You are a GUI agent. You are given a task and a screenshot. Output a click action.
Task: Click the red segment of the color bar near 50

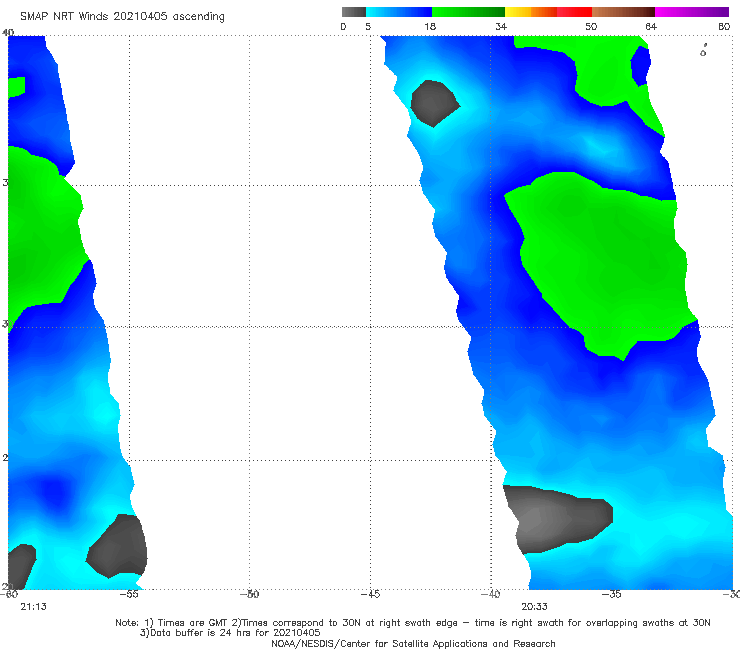coord(574,12)
